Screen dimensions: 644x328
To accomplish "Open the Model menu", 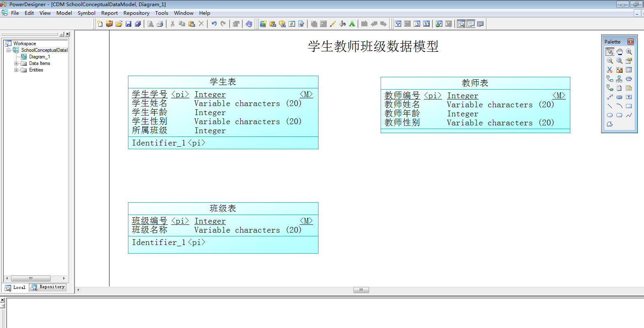I will (x=64, y=13).
